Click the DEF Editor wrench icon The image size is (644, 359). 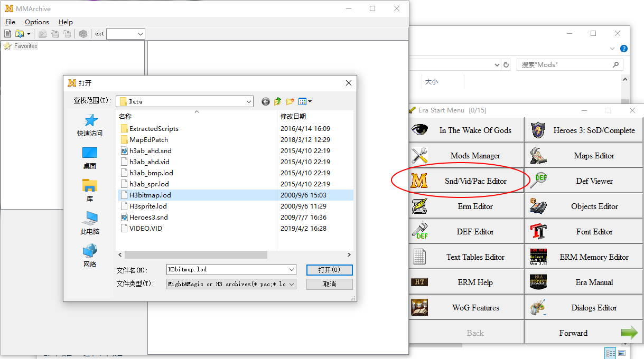pos(419,231)
